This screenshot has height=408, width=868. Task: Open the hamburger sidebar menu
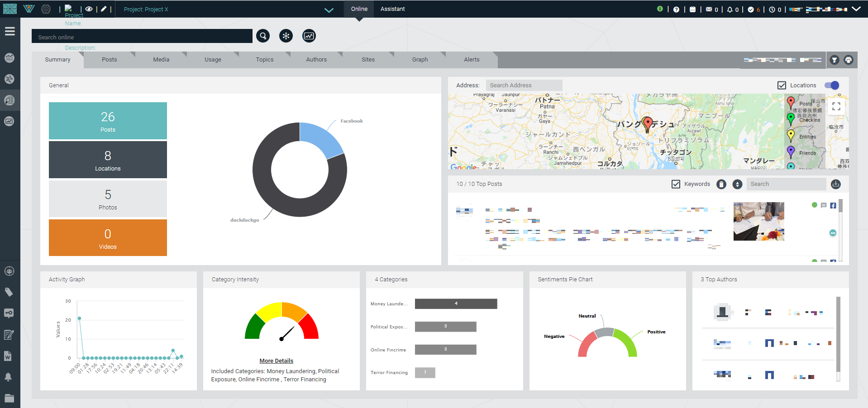coord(10,31)
